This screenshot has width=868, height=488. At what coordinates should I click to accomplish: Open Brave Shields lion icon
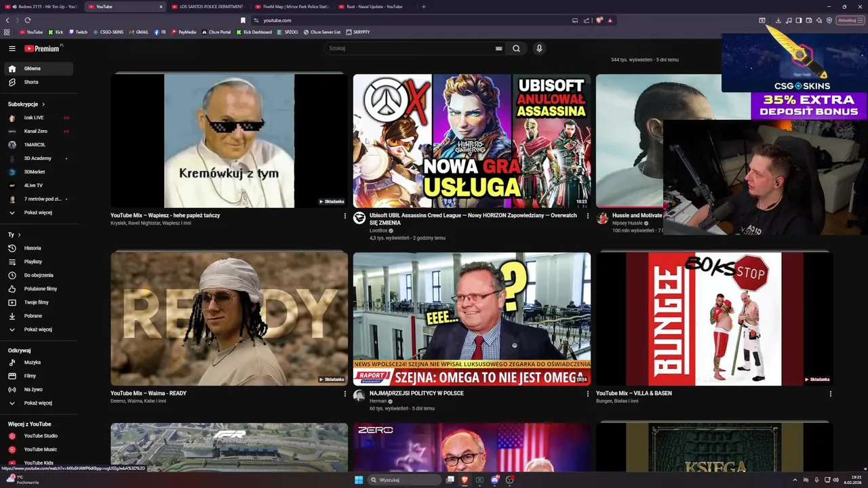point(599,20)
